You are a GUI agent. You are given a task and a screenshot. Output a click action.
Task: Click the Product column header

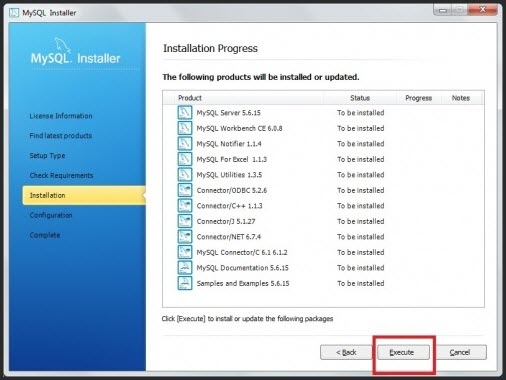(190, 98)
